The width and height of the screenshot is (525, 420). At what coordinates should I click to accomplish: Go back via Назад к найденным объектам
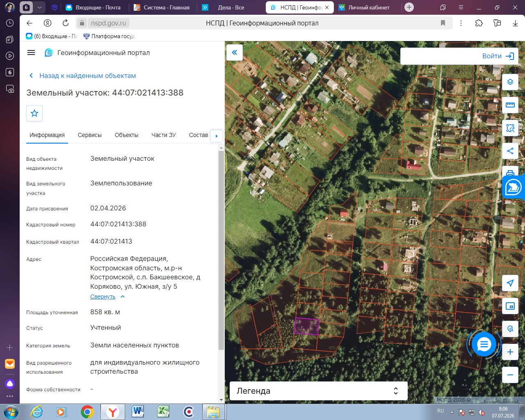pyautogui.click(x=87, y=75)
